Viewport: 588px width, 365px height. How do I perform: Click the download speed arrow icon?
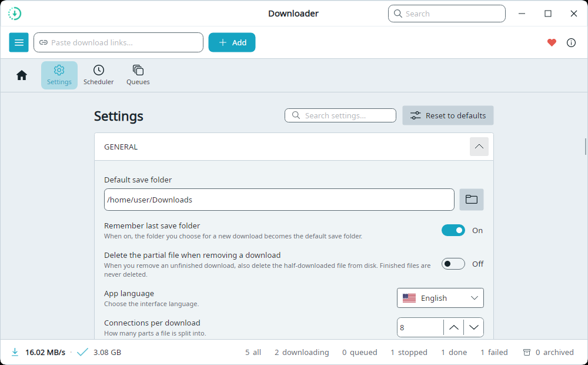point(15,352)
